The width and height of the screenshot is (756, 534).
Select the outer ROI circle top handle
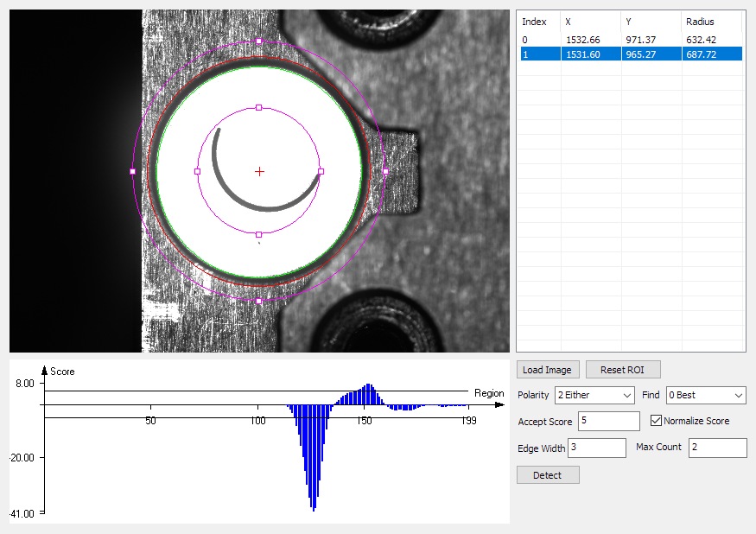(259, 41)
